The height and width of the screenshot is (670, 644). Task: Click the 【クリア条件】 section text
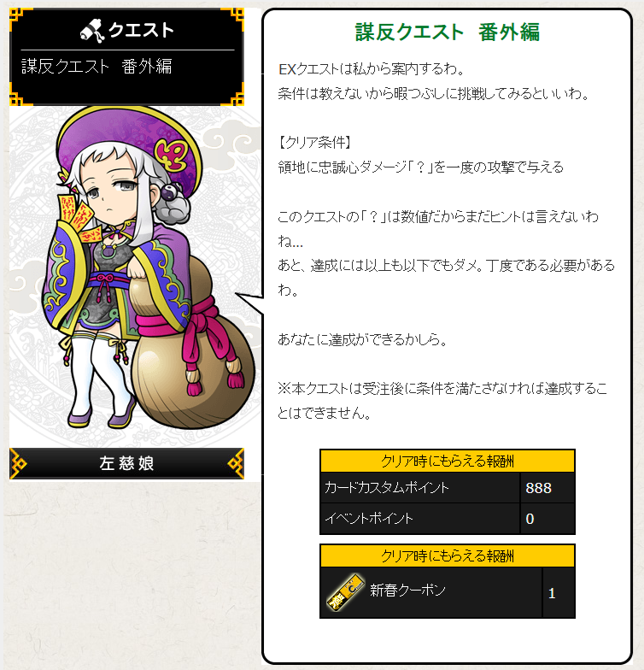point(315,142)
